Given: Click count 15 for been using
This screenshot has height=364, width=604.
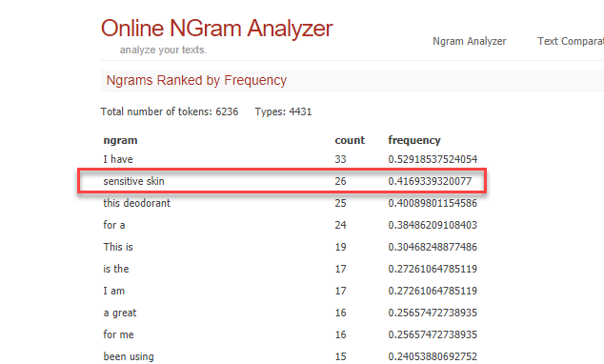Looking at the screenshot, I should tap(340, 356).
